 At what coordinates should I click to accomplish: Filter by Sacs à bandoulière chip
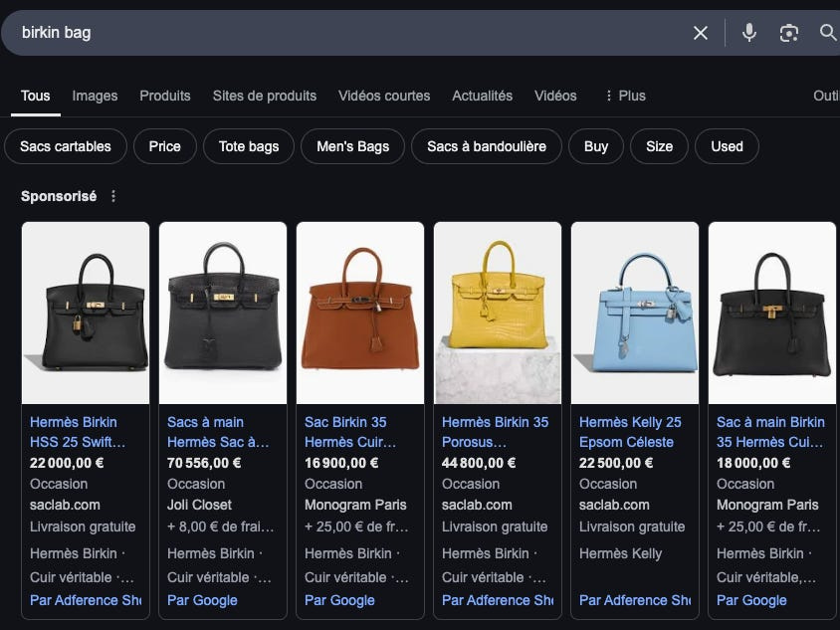[487, 146]
